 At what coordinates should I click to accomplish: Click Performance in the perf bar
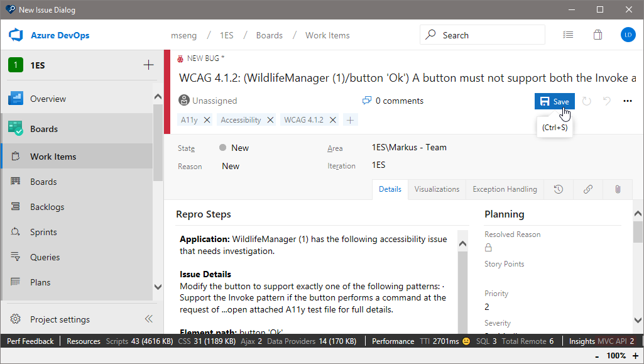tap(393, 341)
